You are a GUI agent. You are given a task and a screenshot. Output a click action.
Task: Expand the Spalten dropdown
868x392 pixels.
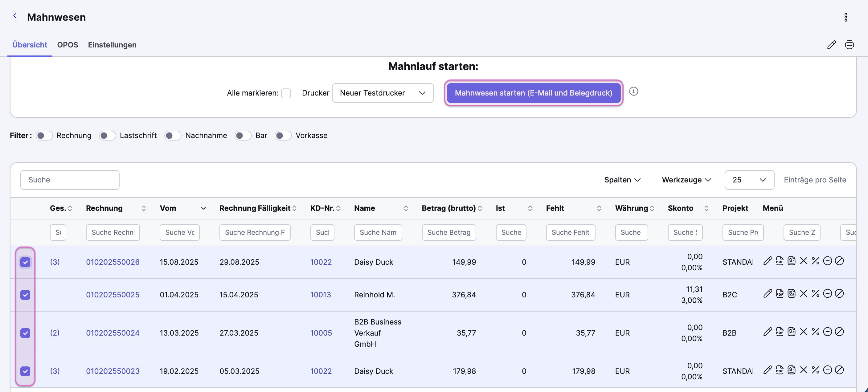622,180
